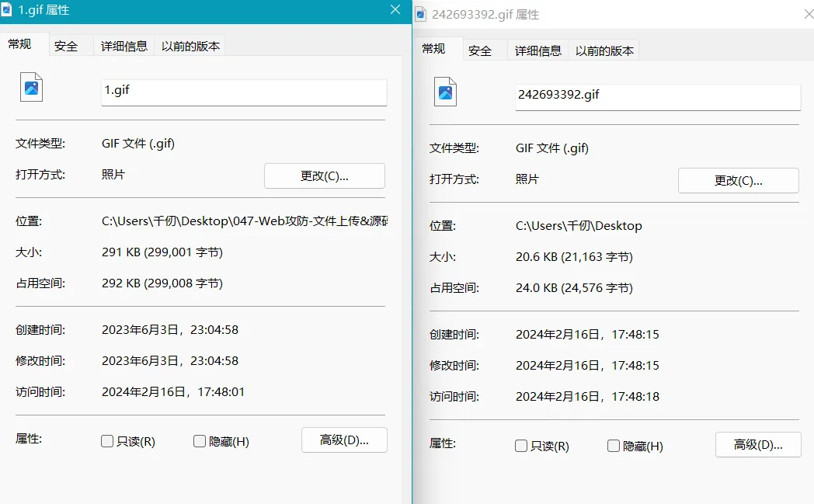This screenshot has height=504, width=814.
Task: Toggle 隐藏(H) in 242693392.gif properties
Action: click(x=614, y=446)
